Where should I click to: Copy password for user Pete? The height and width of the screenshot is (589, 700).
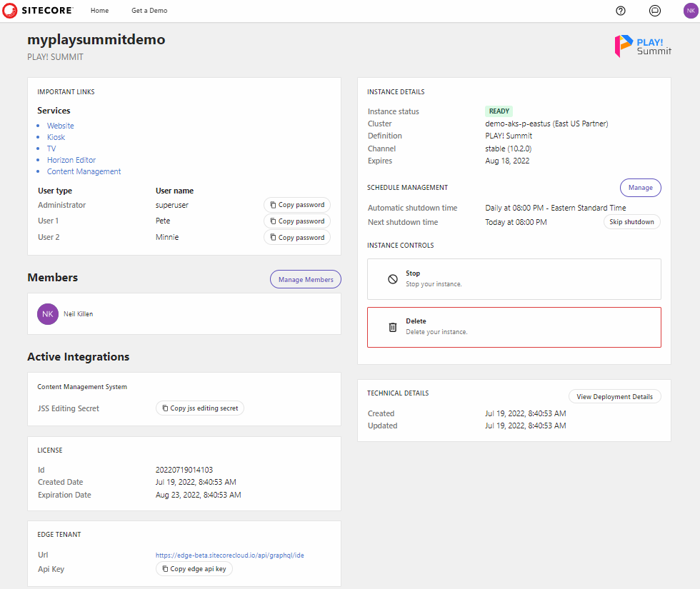tap(296, 221)
